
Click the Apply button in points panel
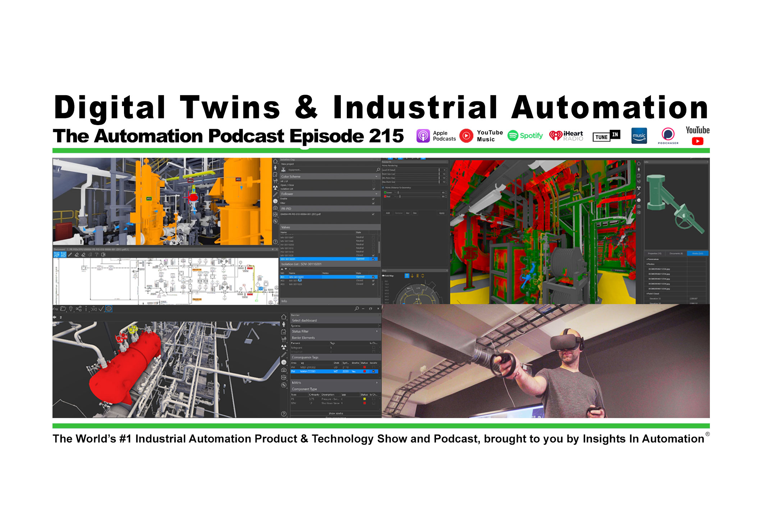point(441,213)
